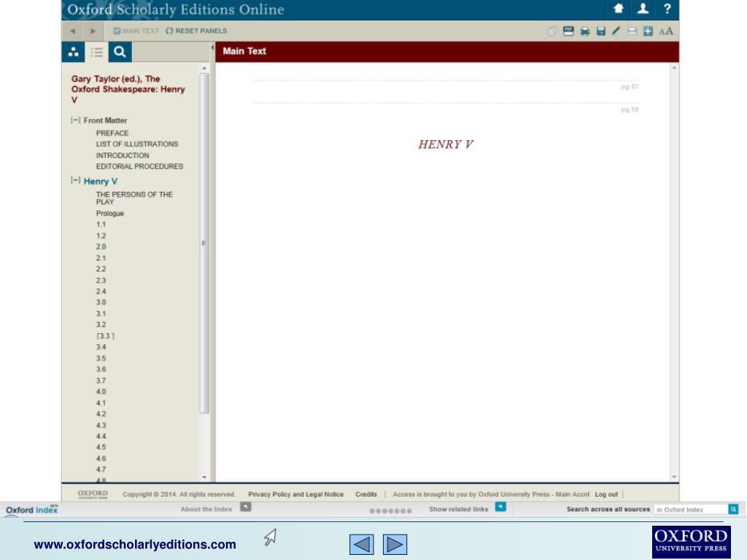Viewport: 747px width, 560px height.
Task: Open the Oxford Index logo link
Action: [31, 510]
